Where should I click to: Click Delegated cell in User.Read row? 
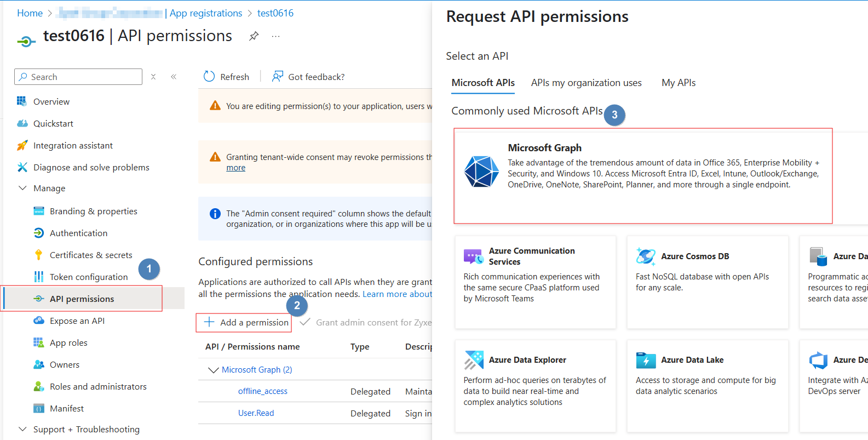[x=370, y=413]
